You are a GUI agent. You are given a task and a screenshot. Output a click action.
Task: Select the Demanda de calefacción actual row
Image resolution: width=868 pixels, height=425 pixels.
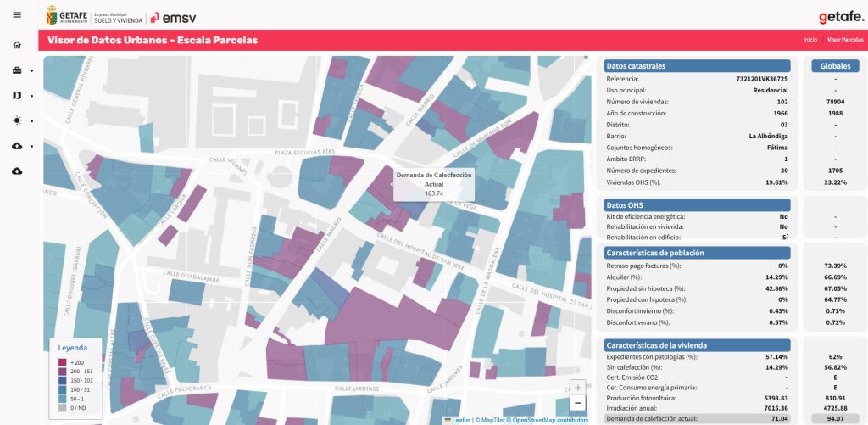(x=697, y=418)
